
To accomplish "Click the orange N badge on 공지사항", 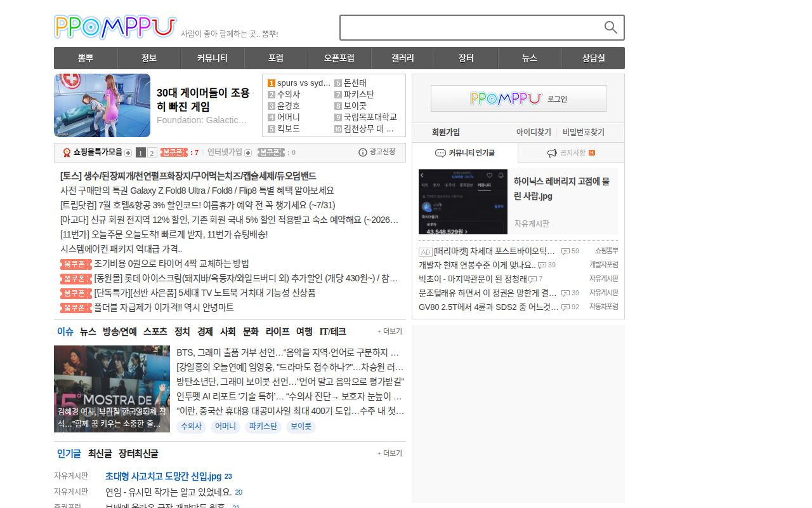I will point(592,152).
